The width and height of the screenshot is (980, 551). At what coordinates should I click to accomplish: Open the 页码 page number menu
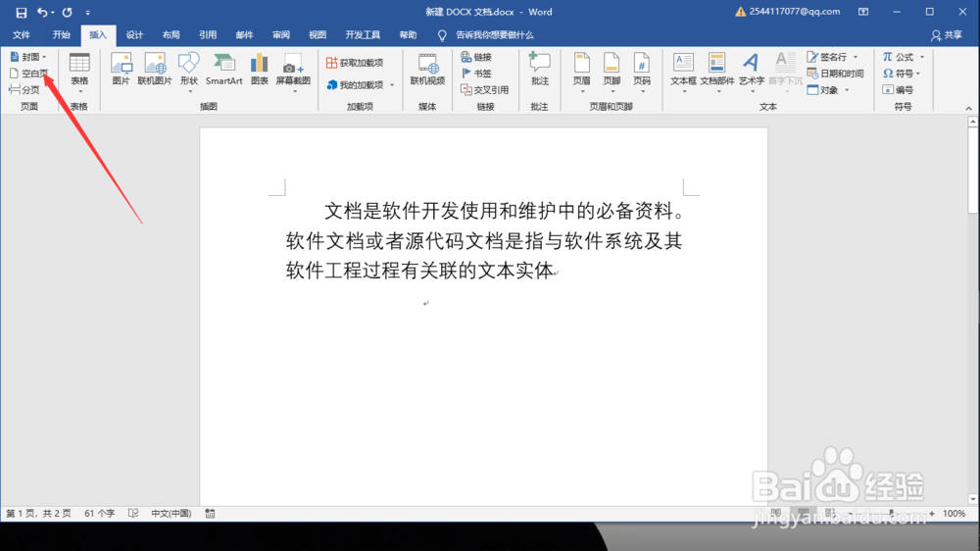tap(642, 73)
